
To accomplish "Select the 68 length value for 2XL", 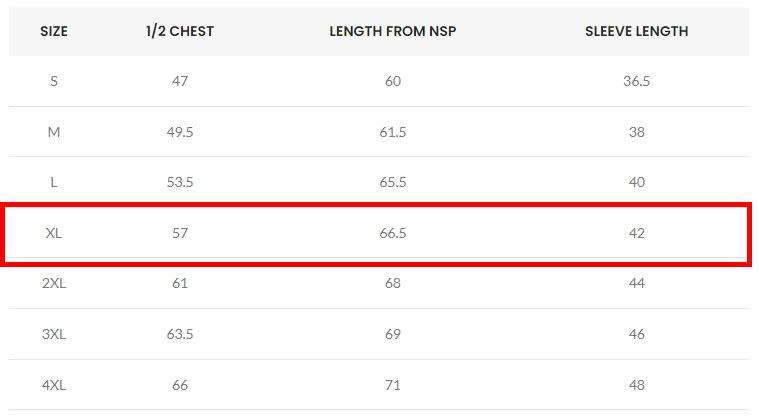I will pos(392,283).
